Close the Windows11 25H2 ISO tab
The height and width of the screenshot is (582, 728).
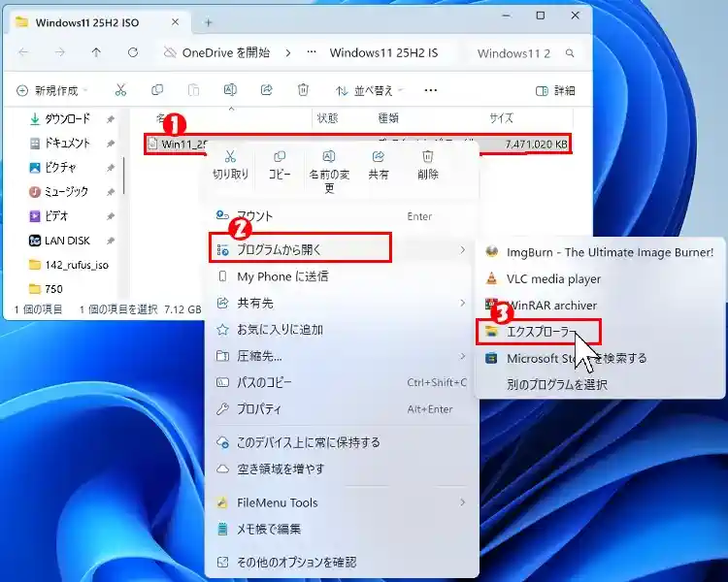175,21
